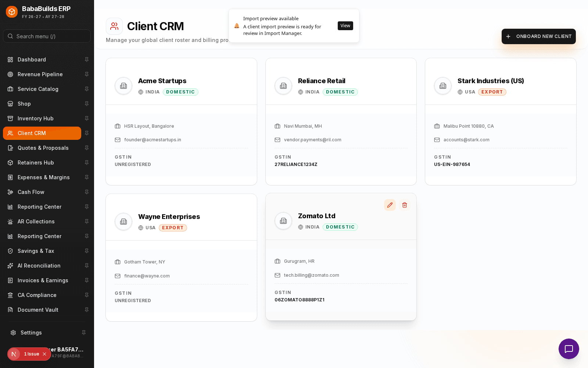Click the notification bell icon

click(237, 26)
